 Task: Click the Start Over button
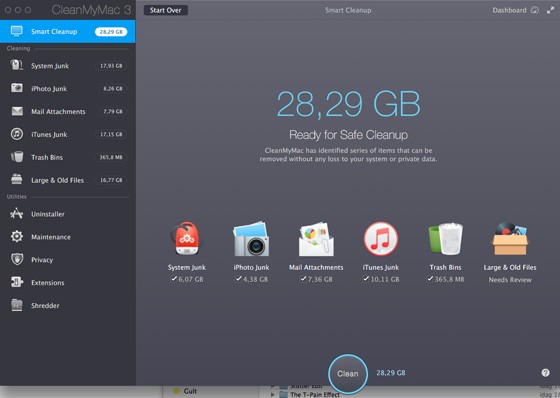[x=166, y=10]
